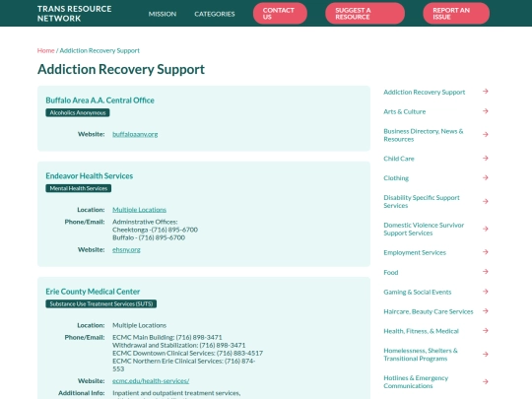Open Buffalo Area A.A. Central Office title
532x399 pixels.
(x=100, y=100)
